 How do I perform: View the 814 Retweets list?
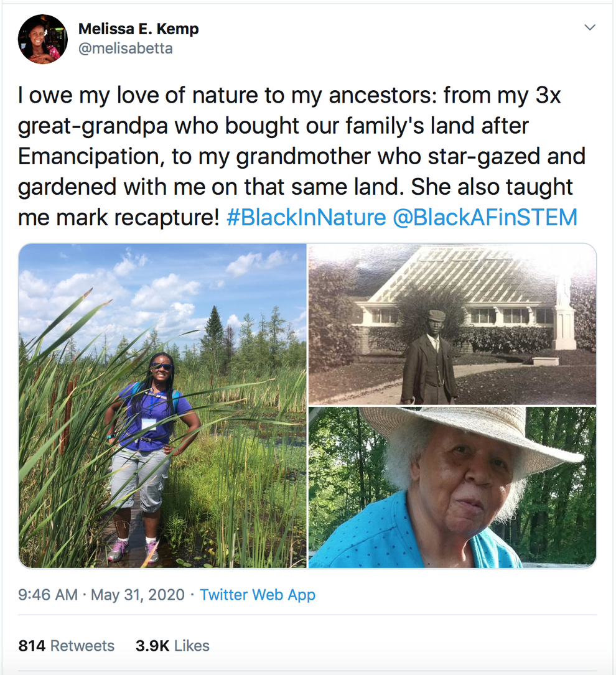pyautogui.click(x=67, y=646)
